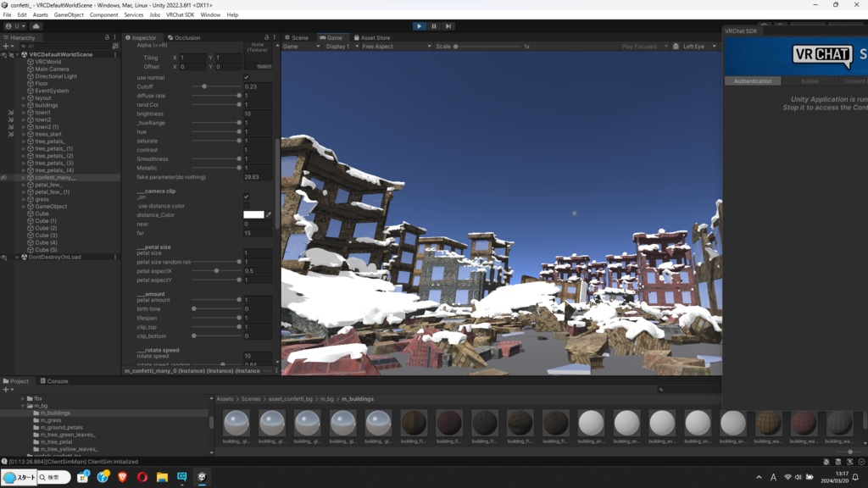
Task: Click the birth time slider handle
Action: tap(194, 308)
